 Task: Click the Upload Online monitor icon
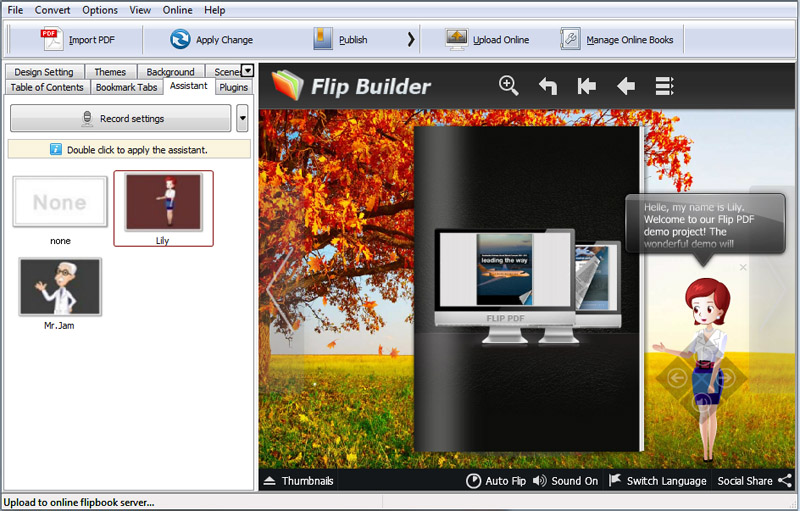pos(457,39)
